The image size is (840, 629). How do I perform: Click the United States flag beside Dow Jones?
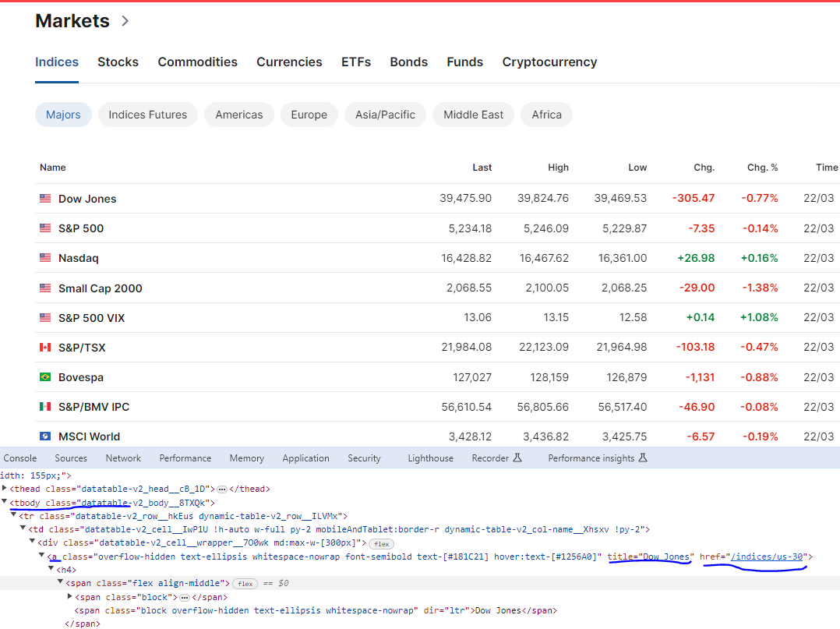[x=45, y=198]
